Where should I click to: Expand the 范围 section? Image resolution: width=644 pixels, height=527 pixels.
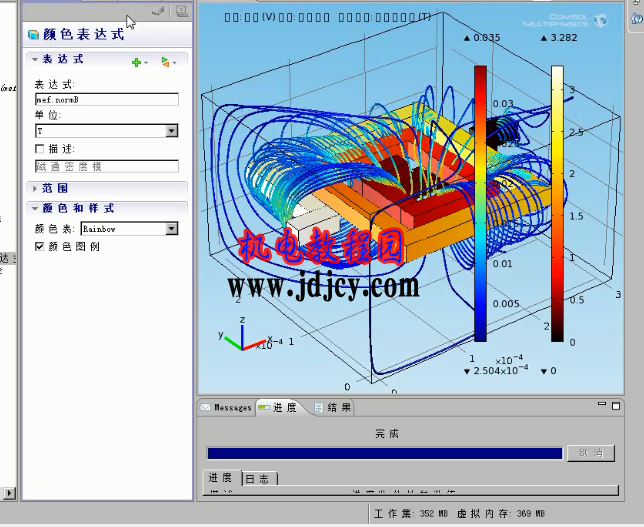[35, 189]
